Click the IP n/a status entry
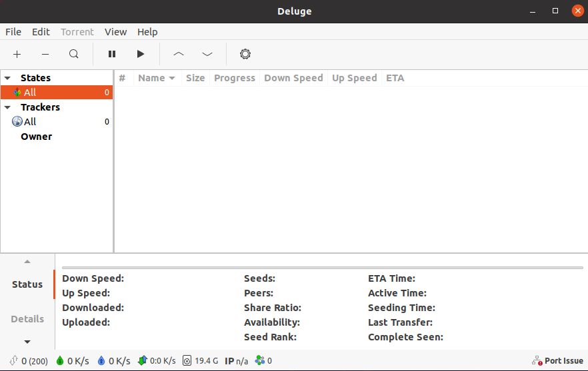588x371 pixels. coord(236,361)
